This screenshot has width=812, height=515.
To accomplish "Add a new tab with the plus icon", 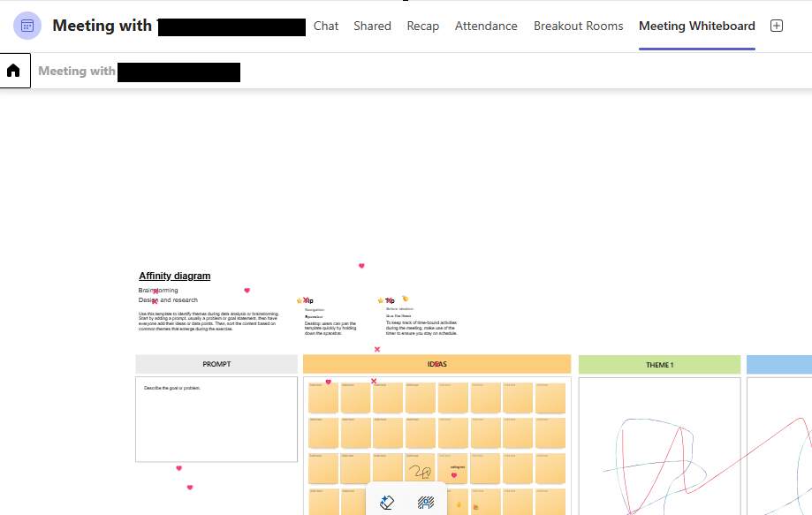I will 777,26.
